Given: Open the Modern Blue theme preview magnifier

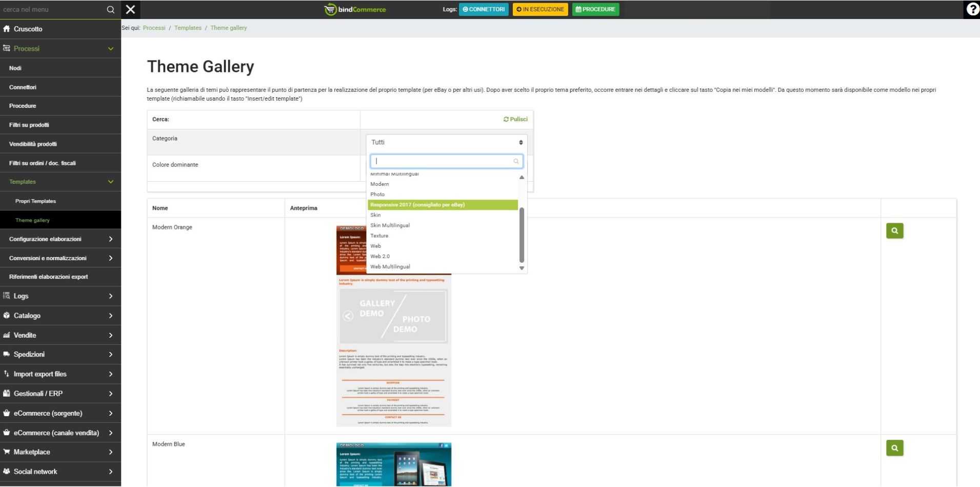Looking at the screenshot, I should [x=894, y=448].
